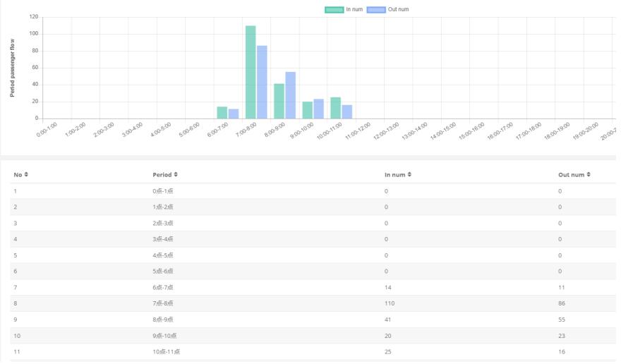Select table row with period 10点-11点
Screen dimensions: 621x364
310,351
